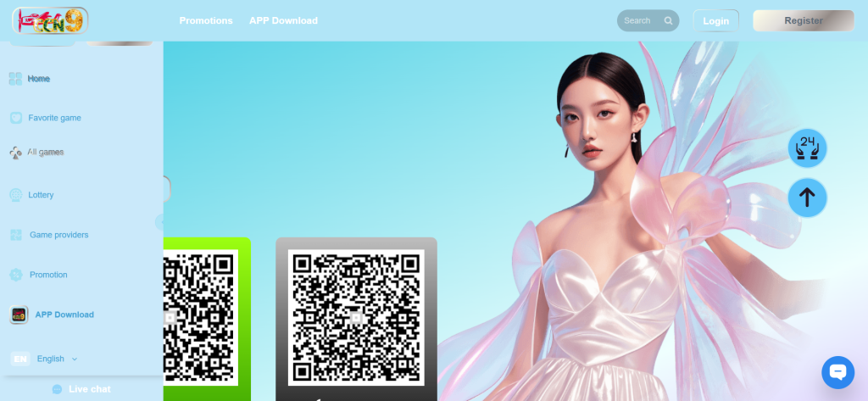Open the chat bubble widget
This screenshot has height=401, width=868.
tap(837, 372)
